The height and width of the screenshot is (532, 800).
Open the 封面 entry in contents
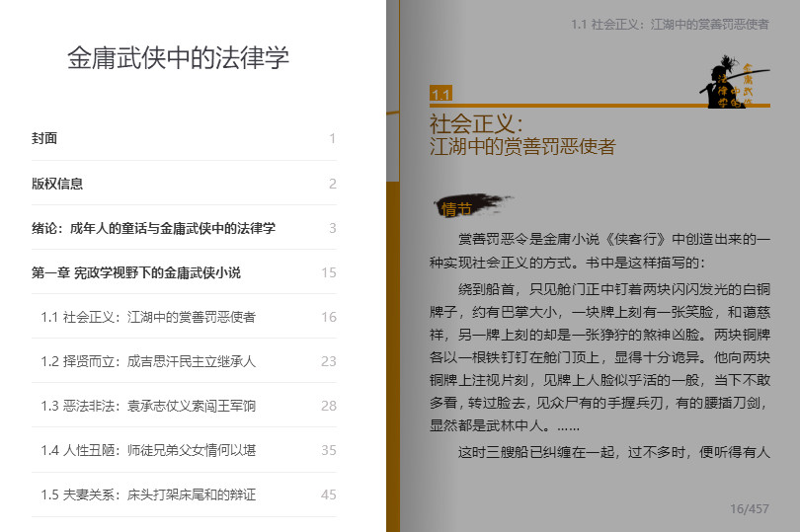point(45,139)
